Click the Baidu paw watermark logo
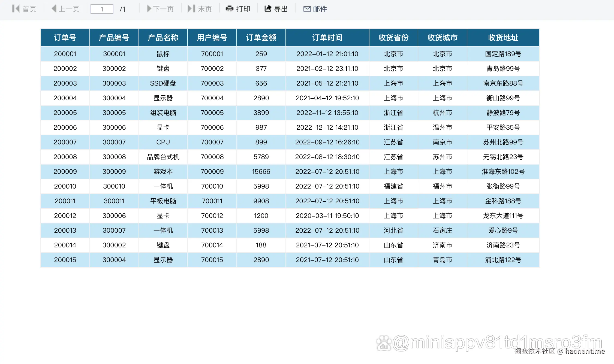Screen dimensions: 614x364 (384, 343)
